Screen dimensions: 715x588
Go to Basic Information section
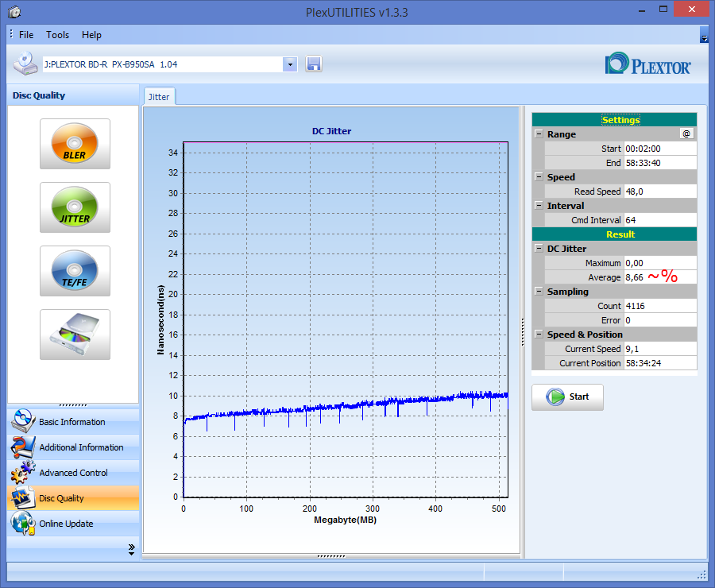[73, 421]
